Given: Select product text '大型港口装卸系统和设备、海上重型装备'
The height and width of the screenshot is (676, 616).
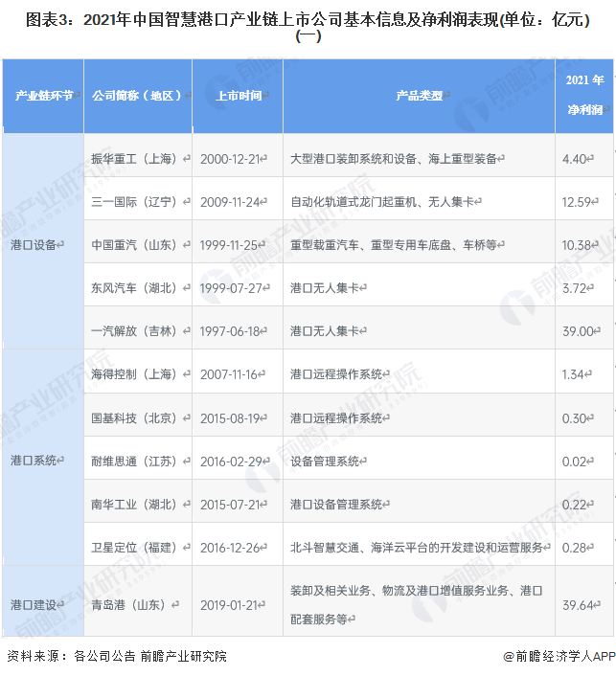Looking at the screenshot, I should [x=394, y=159].
